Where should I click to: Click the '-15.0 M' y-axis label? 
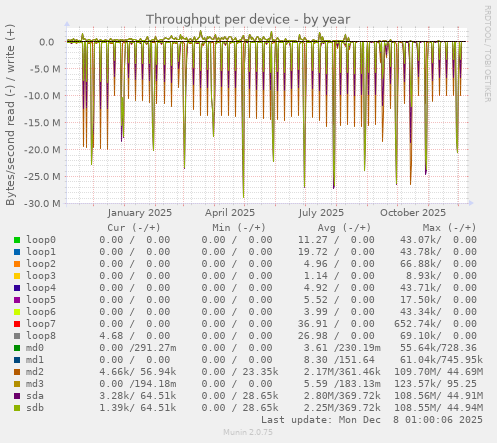(x=43, y=123)
